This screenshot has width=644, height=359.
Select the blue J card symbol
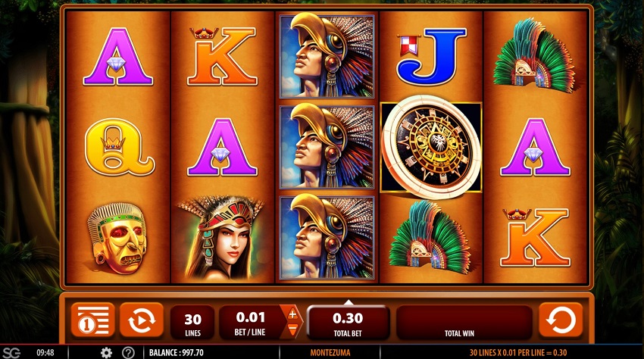point(431,56)
